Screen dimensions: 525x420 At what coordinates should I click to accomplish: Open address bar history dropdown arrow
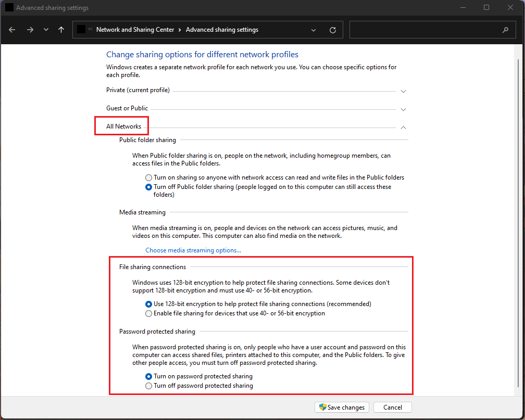point(314,30)
